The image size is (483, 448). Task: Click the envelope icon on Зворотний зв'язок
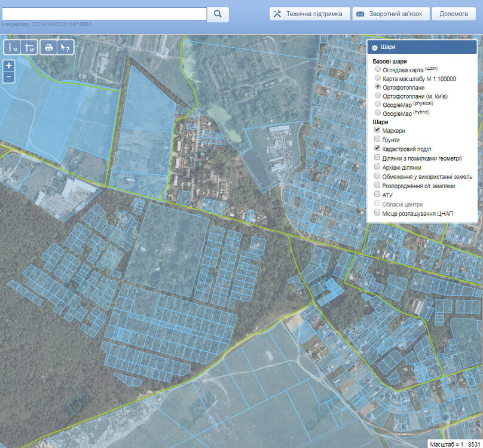click(x=360, y=14)
